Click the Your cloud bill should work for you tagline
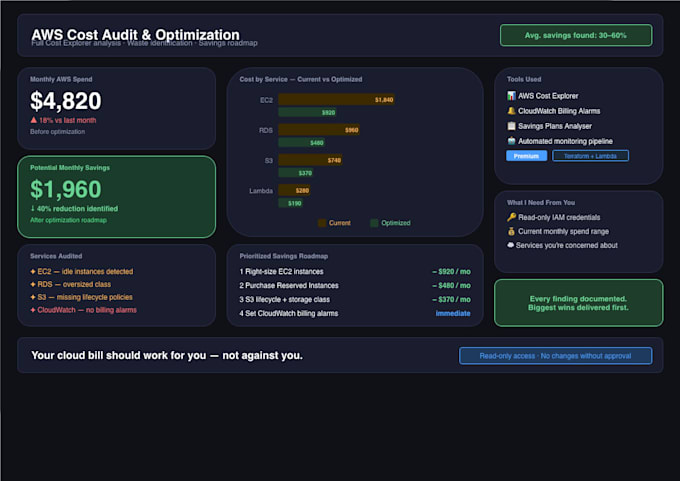This screenshot has width=680, height=481. [167, 355]
